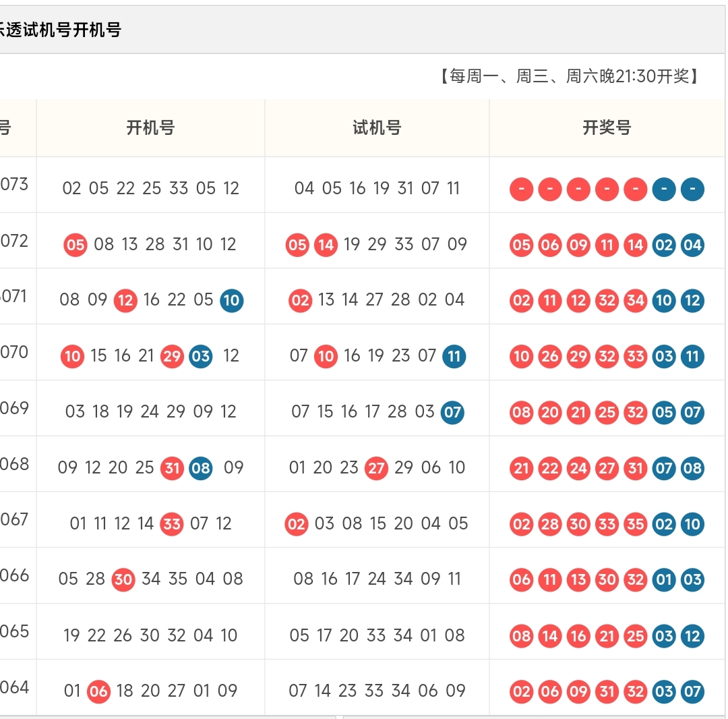Click red ball 27 in row 068 试机号
Image resolution: width=728 pixels, height=719 pixels.
pyautogui.click(x=376, y=468)
